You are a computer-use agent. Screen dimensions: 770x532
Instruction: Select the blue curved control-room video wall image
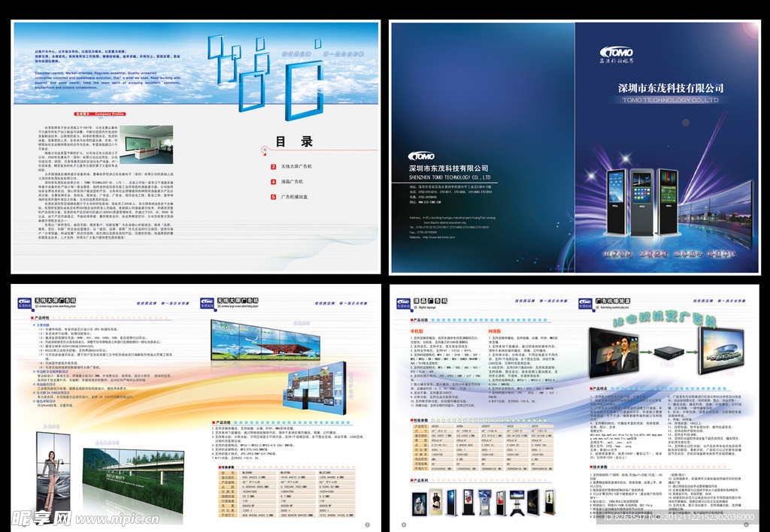(x=315, y=388)
